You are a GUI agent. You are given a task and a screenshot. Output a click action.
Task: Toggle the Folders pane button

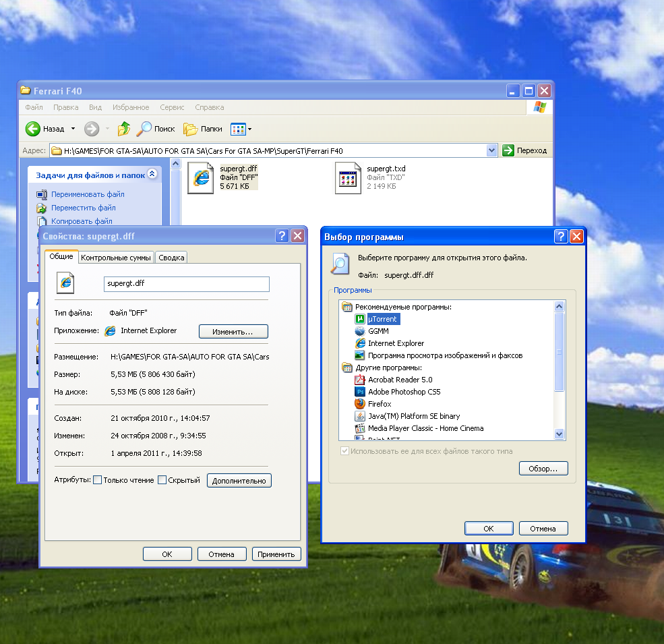click(x=203, y=129)
